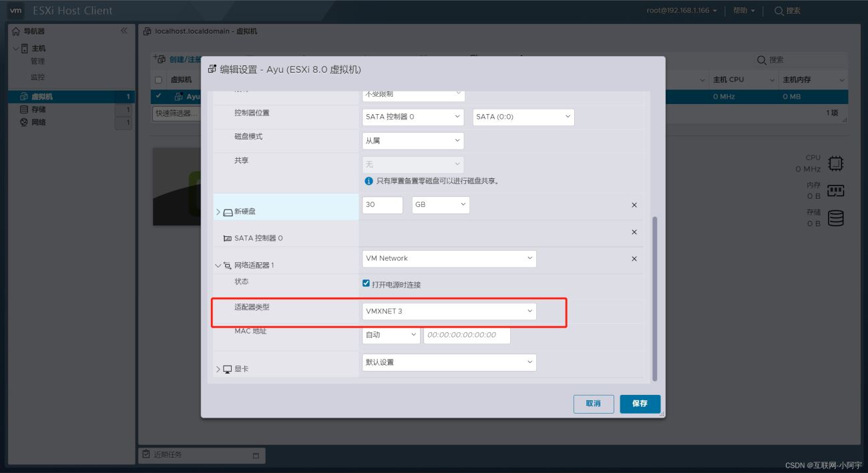Screen dimensions: 868x473
Task: Click the 近期任务 panel title
Action: point(168,455)
